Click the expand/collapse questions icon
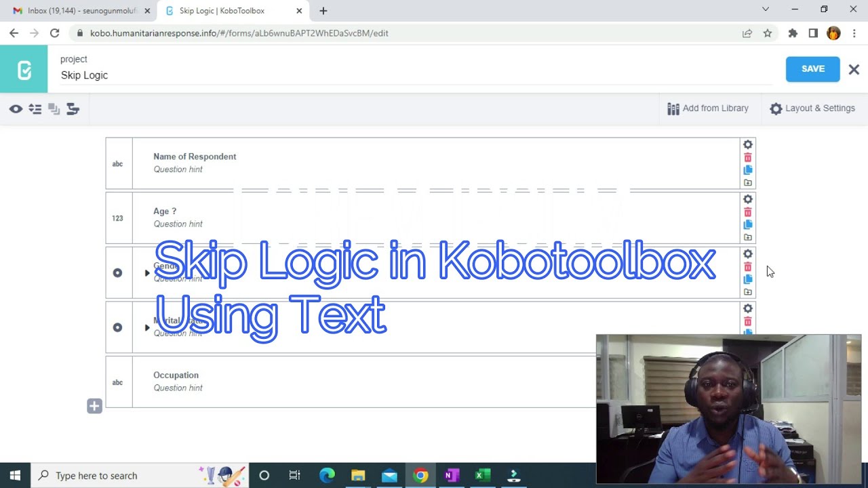The image size is (868, 488). click(35, 108)
